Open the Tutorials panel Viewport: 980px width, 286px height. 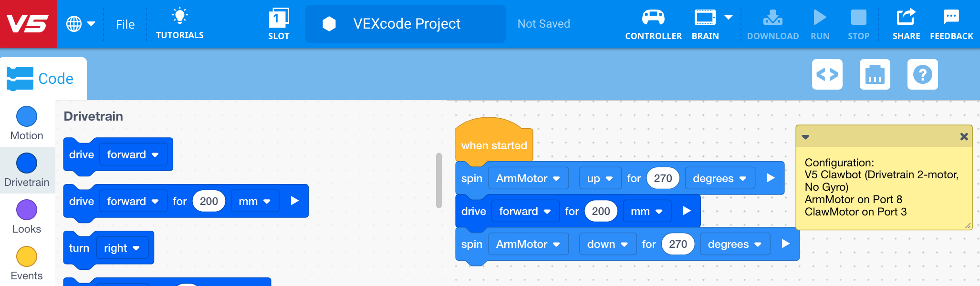pos(179,22)
